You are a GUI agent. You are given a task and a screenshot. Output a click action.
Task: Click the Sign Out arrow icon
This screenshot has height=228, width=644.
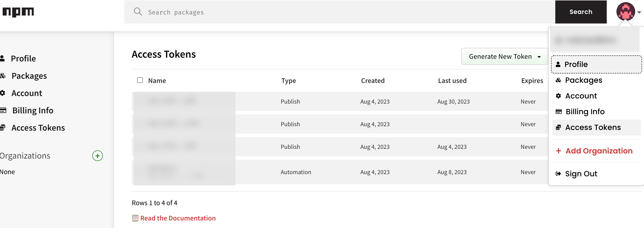click(558, 173)
